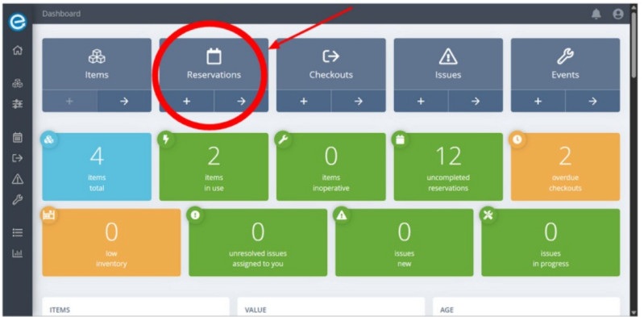This screenshot has width=644, height=317.
Task: Open the 0 low inventory tile
Action: pyautogui.click(x=111, y=243)
